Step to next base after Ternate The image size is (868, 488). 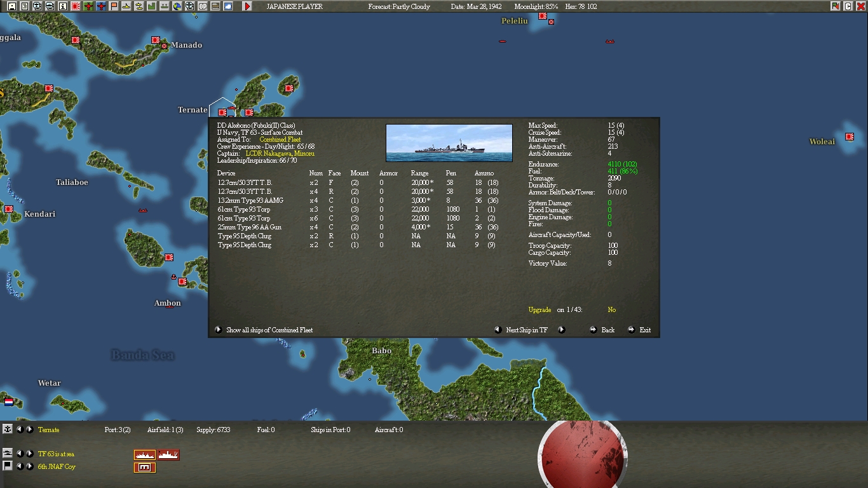[29, 430]
